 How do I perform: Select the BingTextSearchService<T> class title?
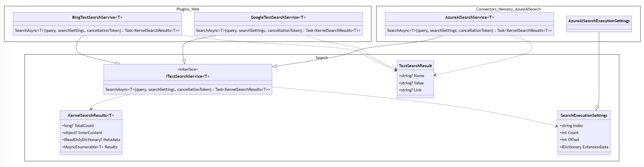pos(97,17)
